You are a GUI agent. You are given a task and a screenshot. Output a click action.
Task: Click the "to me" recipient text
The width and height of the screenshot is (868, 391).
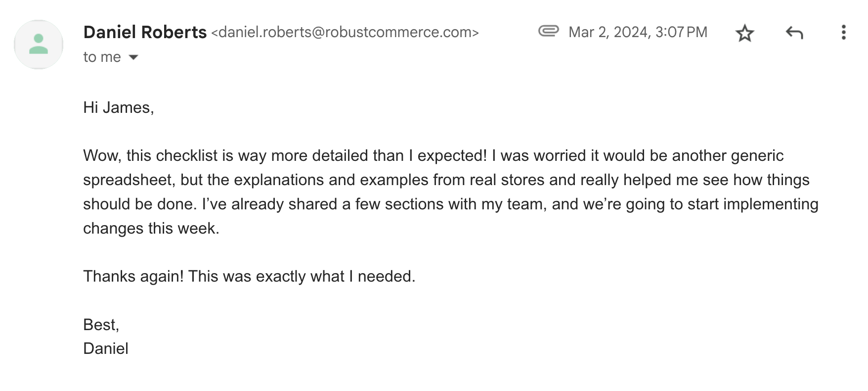click(x=102, y=57)
